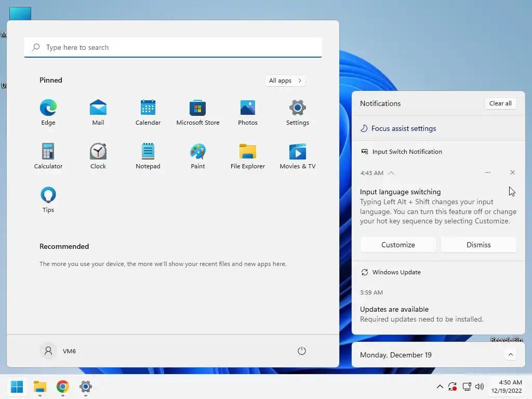Click the Windows Start button on taskbar
The image size is (532, 399).
tap(17, 387)
